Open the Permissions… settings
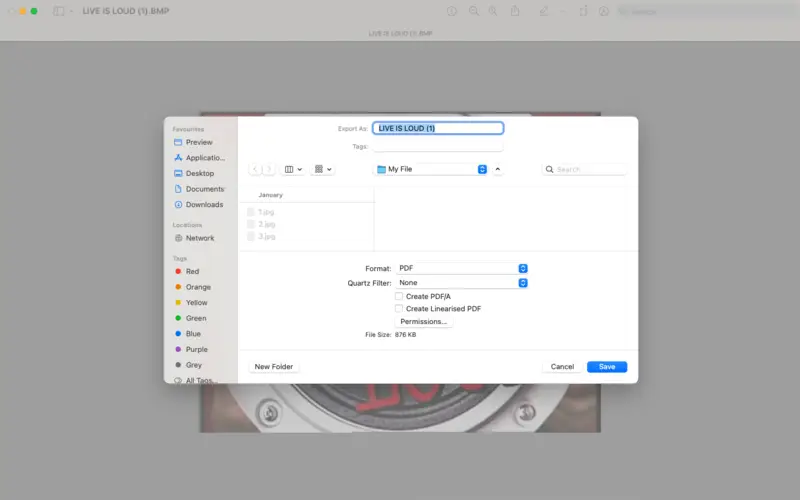 point(423,321)
